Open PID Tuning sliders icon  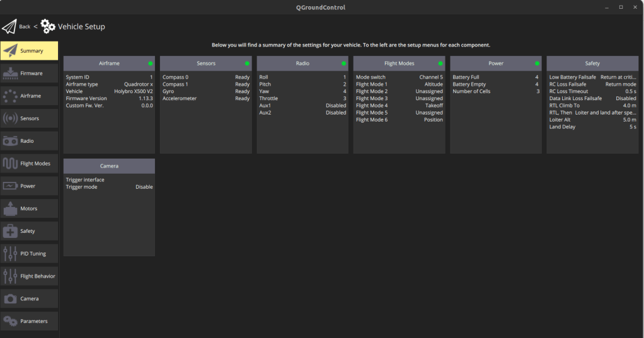pyautogui.click(x=10, y=254)
